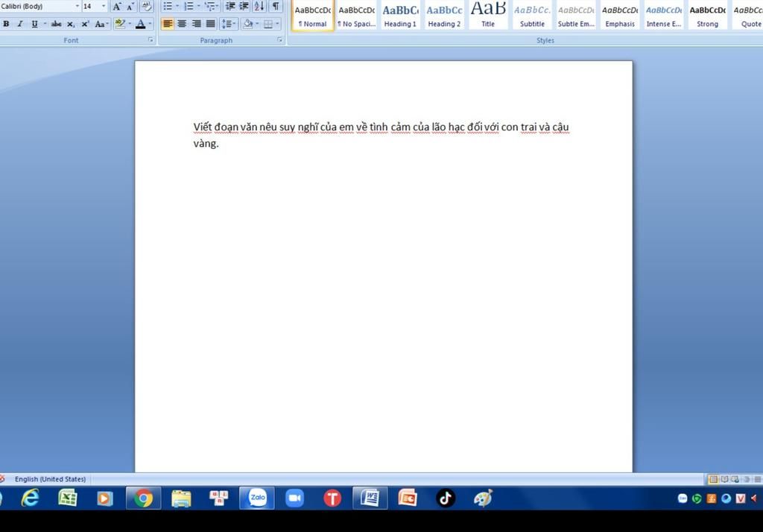Open Excel from the taskbar

pos(68,498)
